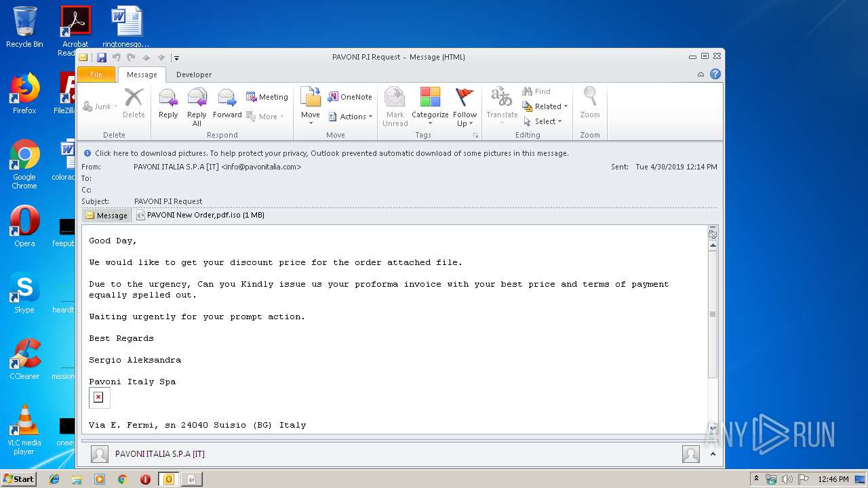Viewport: 868px width, 488px height.
Task: Open Windows Explorer folder in taskbar
Action: click(77, 479)
